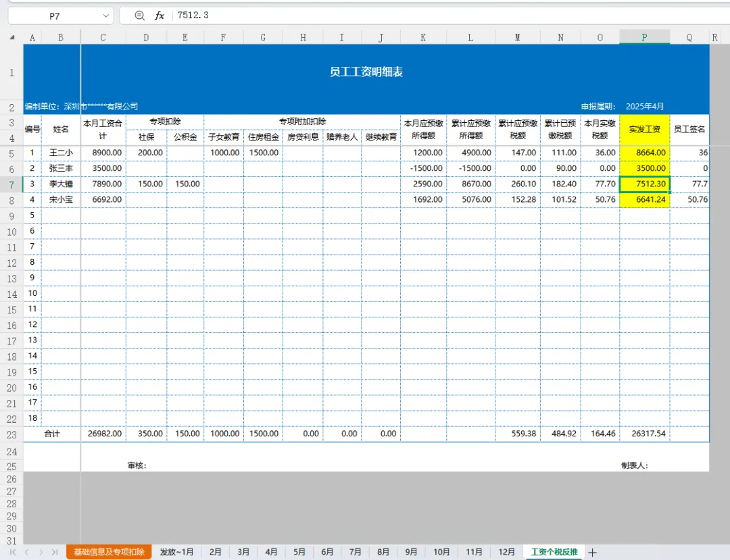Click the fx insert function icon
Image resolution: width=730 pixels, height=560 pixels.
click(x=160, y=16)
